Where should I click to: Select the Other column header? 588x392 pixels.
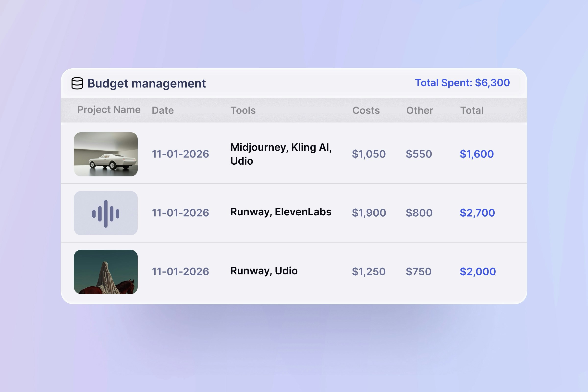[x=419, y=110]
